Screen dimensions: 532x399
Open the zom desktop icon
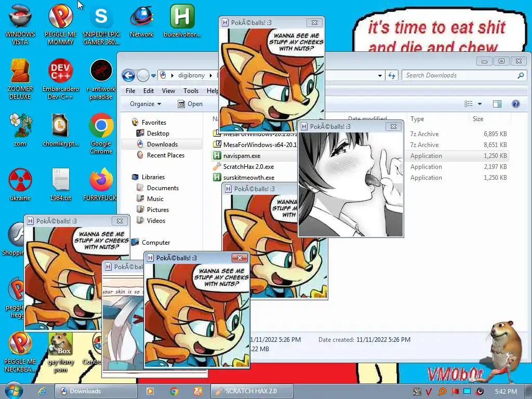click(x=20, y=129)
